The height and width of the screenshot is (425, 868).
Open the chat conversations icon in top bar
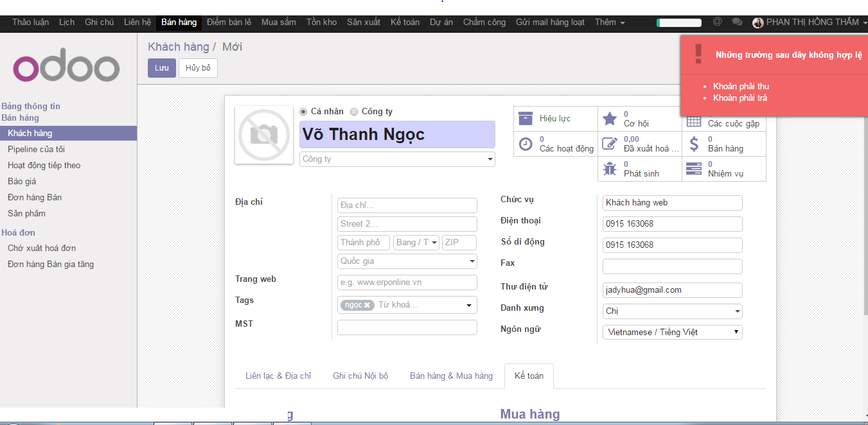click(x=737, y=22)
